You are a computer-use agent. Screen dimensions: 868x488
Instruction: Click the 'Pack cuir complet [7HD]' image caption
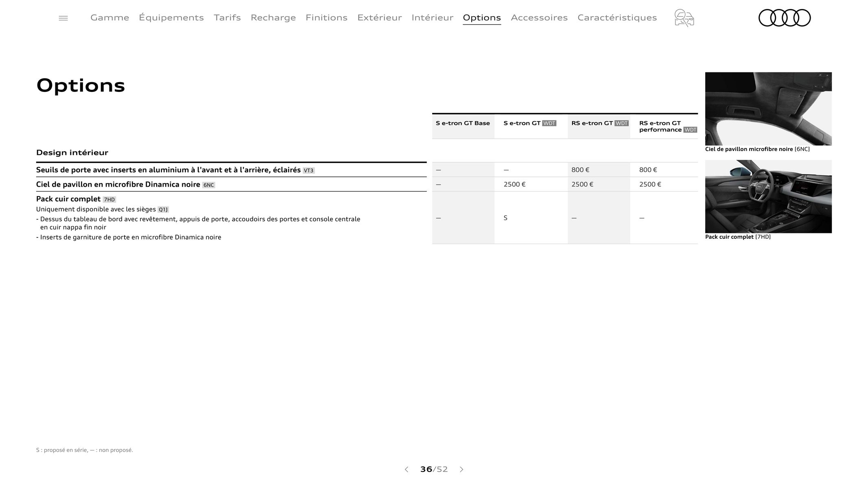coord(738,237)
